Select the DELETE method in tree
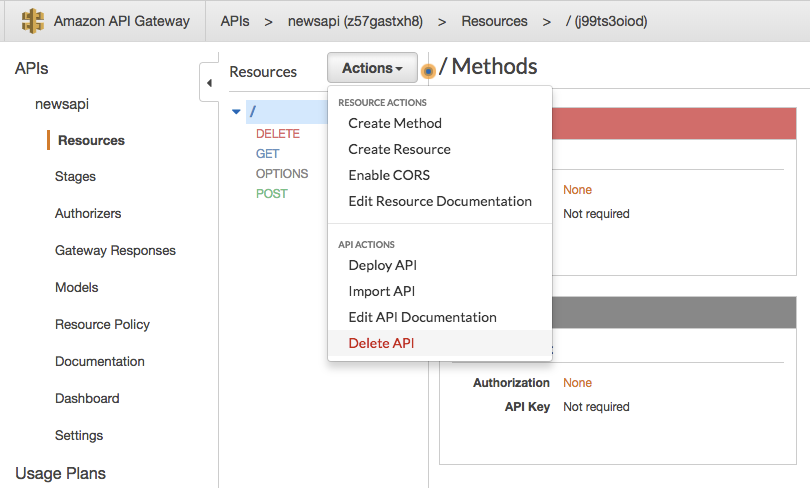 tap(277, 134)
